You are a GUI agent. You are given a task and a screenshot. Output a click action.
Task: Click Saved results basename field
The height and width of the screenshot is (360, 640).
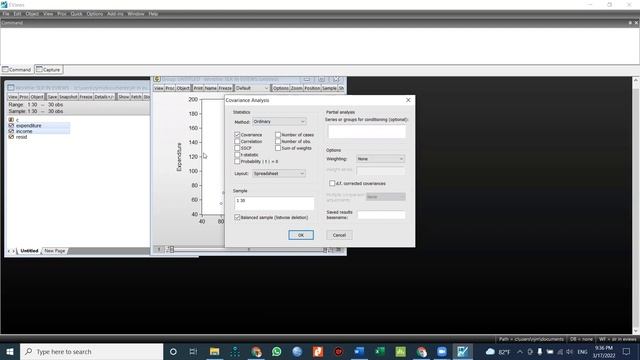point(382,215)
